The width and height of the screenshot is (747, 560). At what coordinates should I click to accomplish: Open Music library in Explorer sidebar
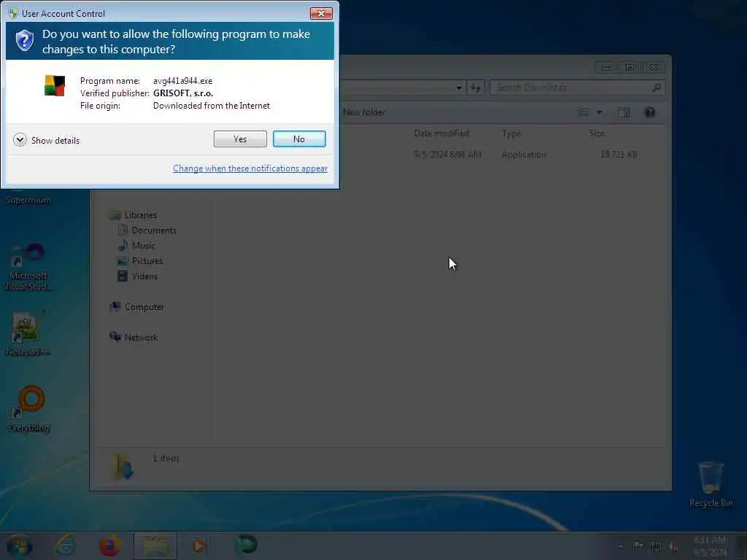click(144, 246)
